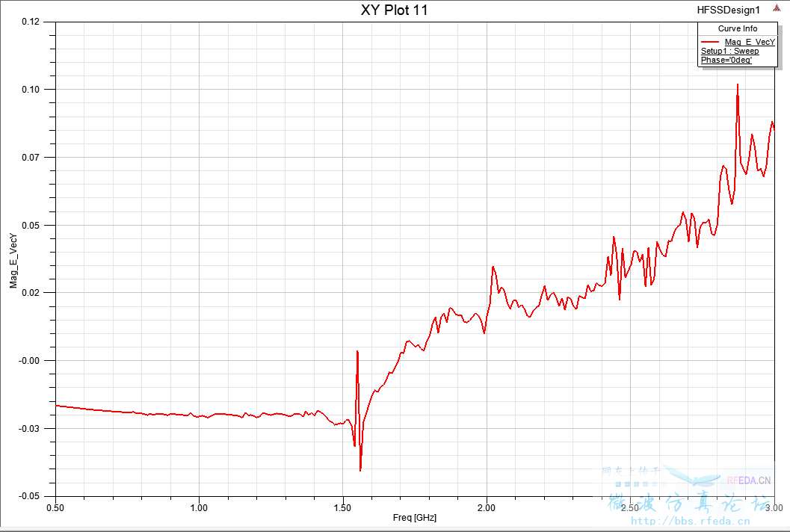
Task: Click the Setup1 : Sweep legend text
Action: [729, 51]
